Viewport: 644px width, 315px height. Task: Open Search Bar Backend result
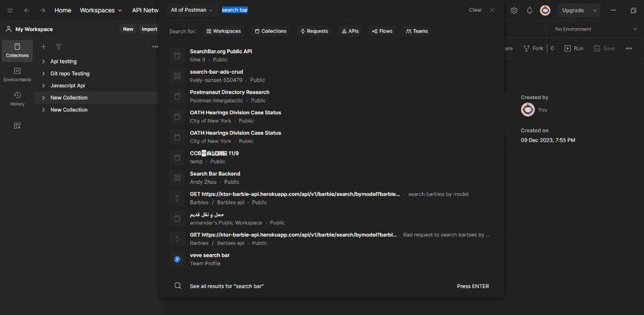tap(332, 177)
